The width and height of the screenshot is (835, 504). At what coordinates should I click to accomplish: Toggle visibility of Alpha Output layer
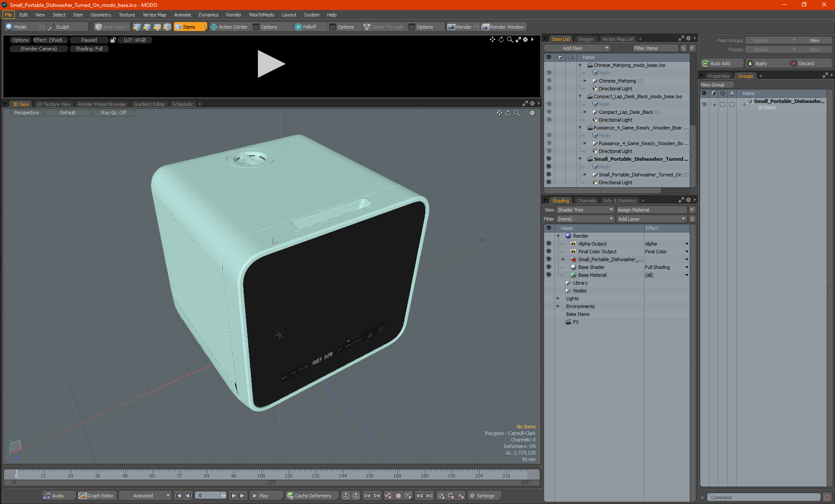coord(548,244)
